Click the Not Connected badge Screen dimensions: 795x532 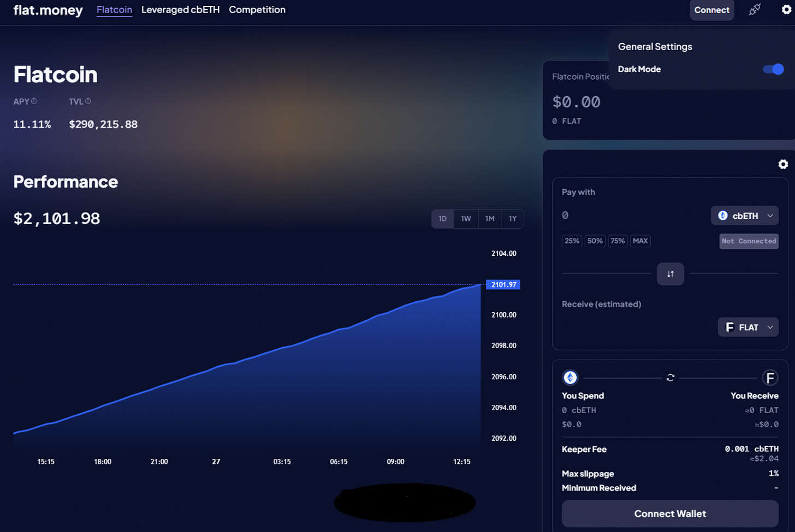tap(749, 241)
